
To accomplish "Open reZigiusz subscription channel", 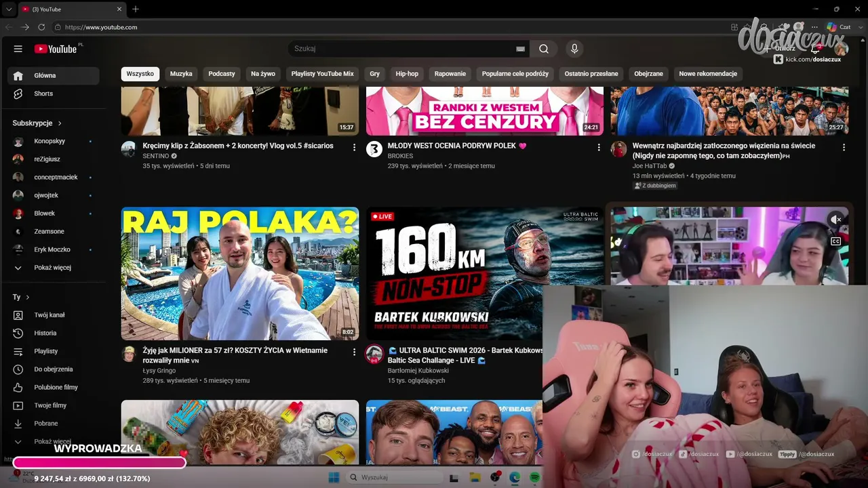I will 53,159.
